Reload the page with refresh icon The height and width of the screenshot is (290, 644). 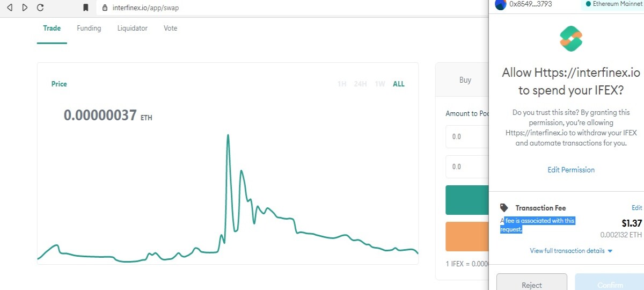(x=40, y=8)
